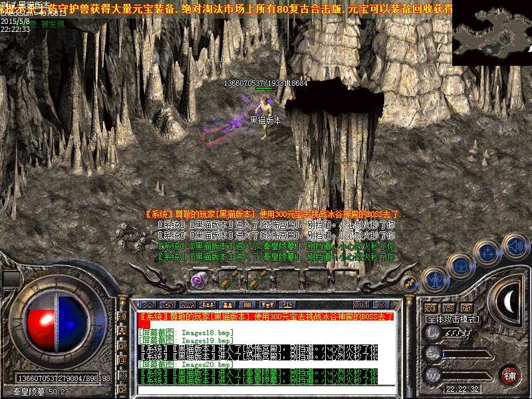The width and height of the screenshot is (532, 399).
Task: Click the experience progress bar
Action: (x=467, y=355)
